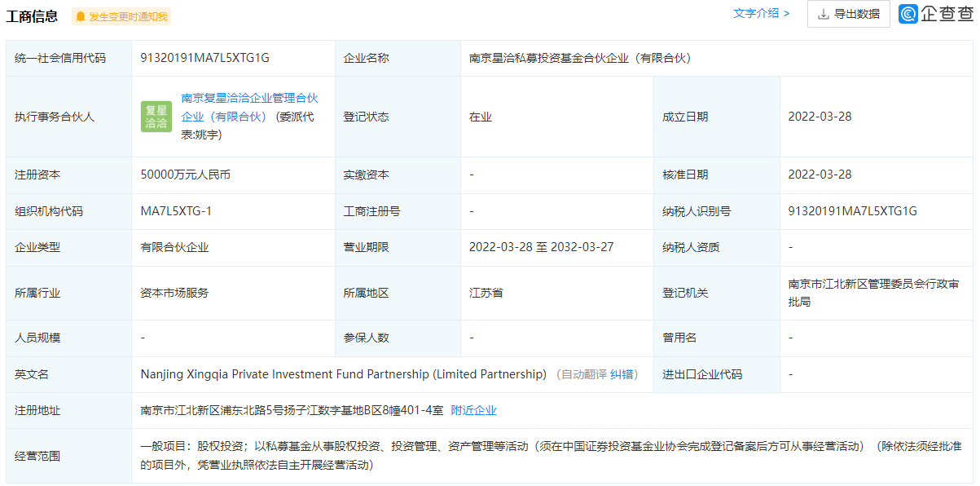
Task: Click the 复星洽洽 green company logo
Action: [156, 117]
